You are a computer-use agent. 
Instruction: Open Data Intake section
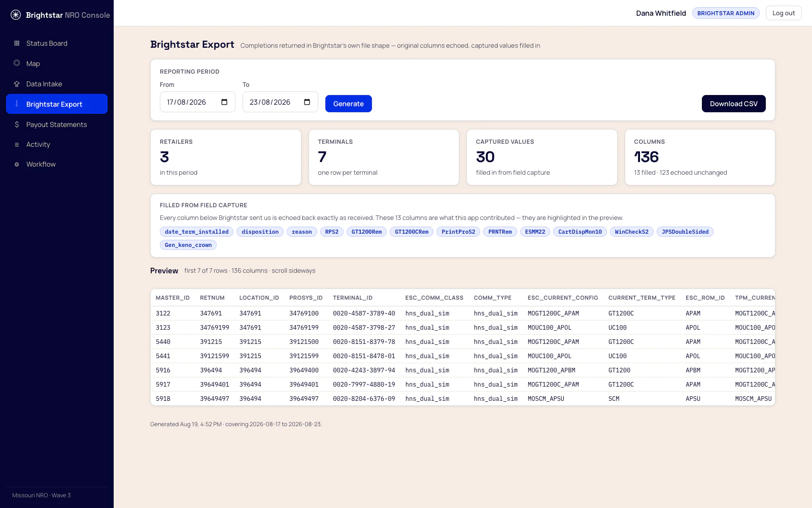click(x=57, y=84)
